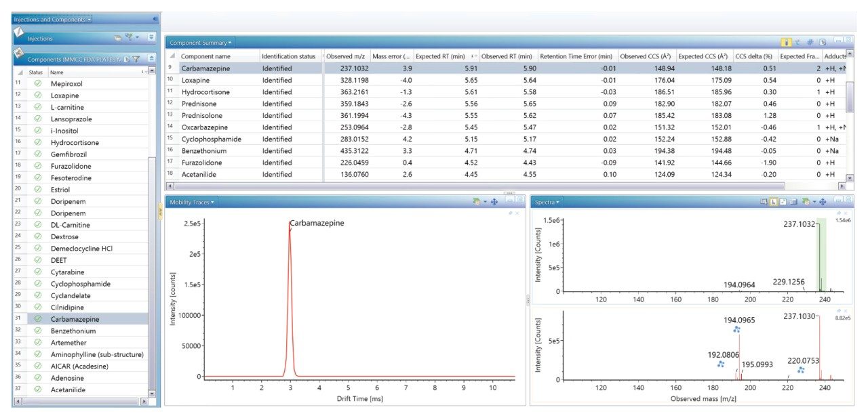
Task: Click the export icon in Spectra toolbar
Action: coord(804,202)
